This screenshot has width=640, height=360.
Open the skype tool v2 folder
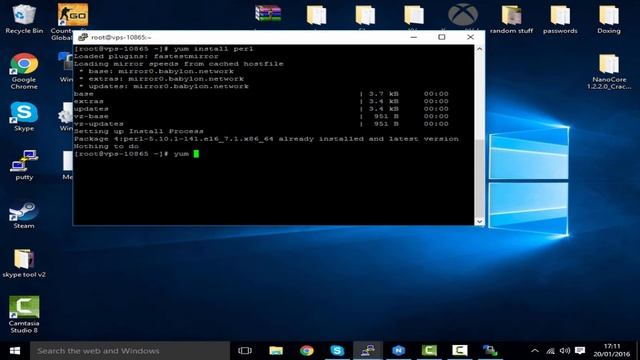click(24, 263)
